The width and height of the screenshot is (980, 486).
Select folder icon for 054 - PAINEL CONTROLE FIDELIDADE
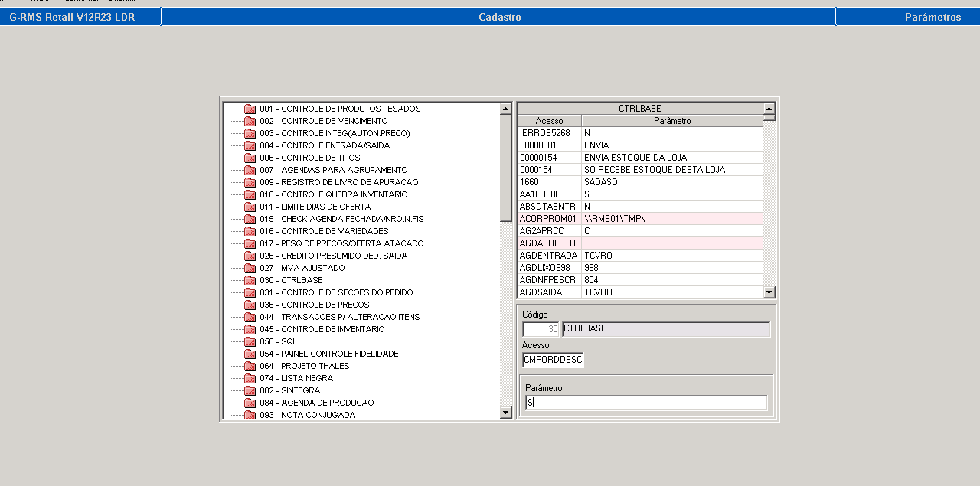(250, 354)
